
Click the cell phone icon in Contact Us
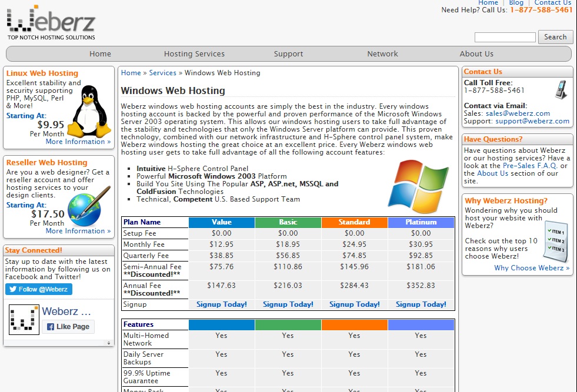click(561, 89)
